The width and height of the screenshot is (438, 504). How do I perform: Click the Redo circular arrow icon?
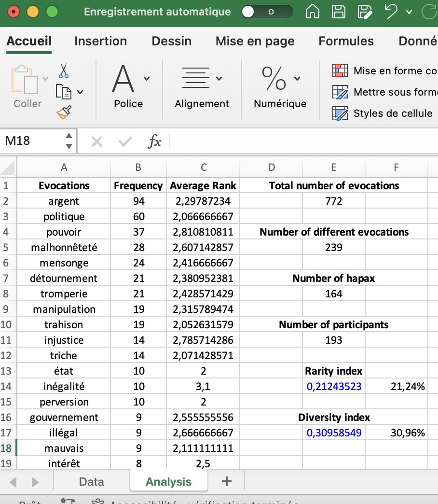(430, 12)
